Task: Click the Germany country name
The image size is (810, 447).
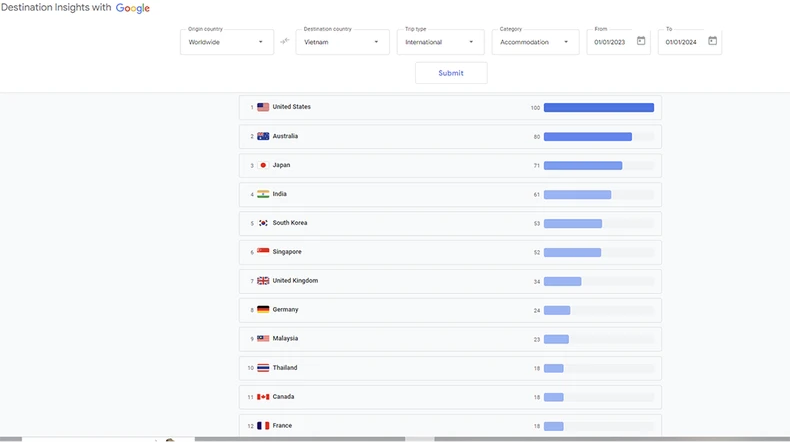Action: pos(285,310)
